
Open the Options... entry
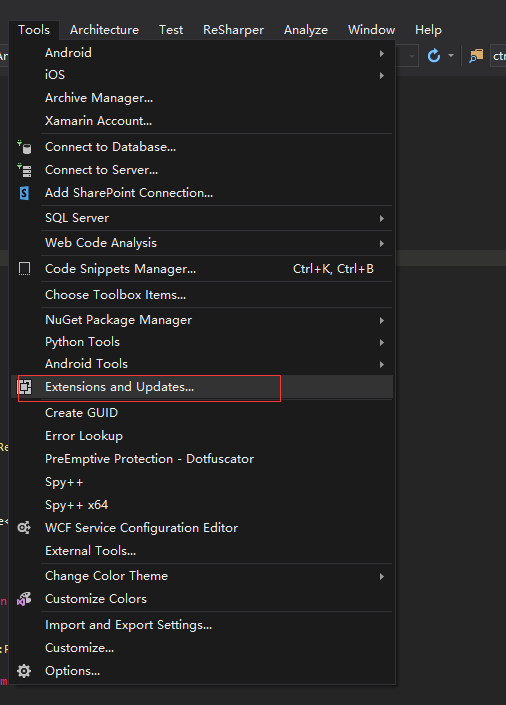click(x=202, y=671)
